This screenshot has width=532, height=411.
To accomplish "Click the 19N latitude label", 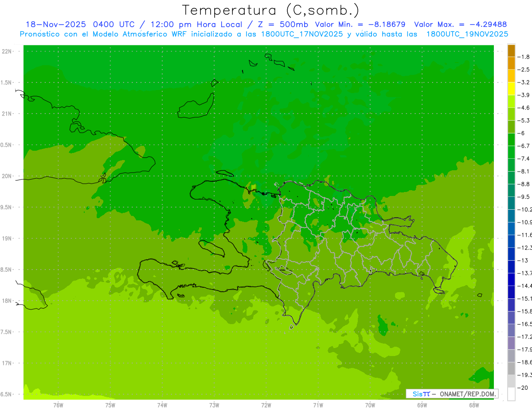I will 7,239.
